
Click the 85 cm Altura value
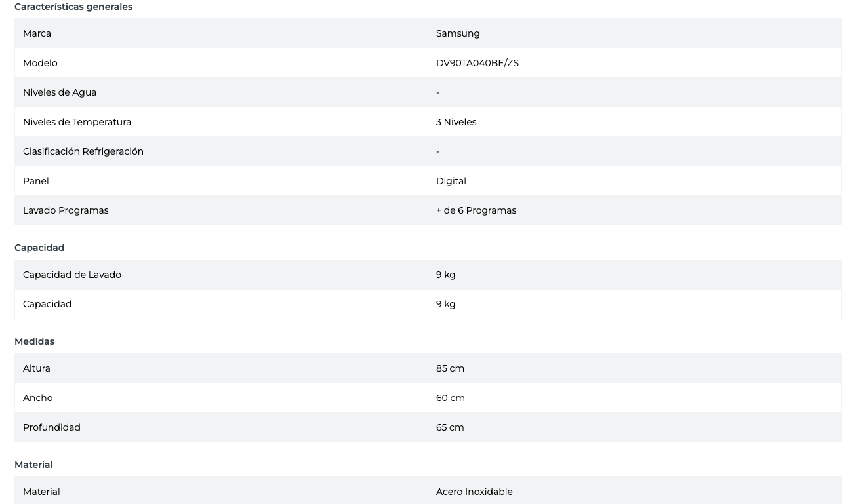click(450, 368)
